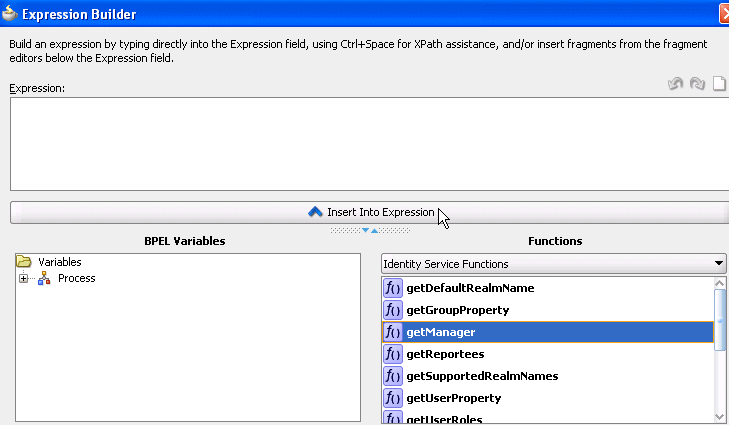Image resolution: width=729 pixels, height=425 pixels.
Task: Click the function icon beside getSupportedRealmNames
Action: coord(393,376)
